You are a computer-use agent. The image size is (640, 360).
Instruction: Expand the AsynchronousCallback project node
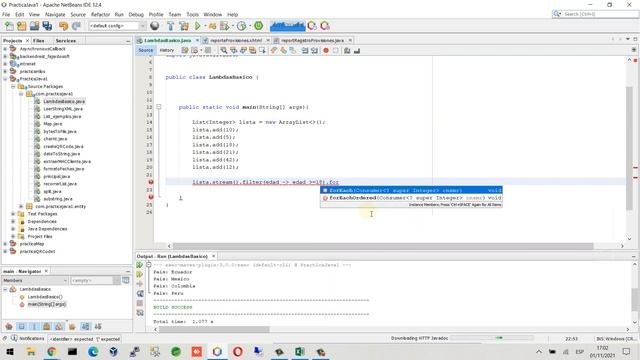pyautogui.click(x=5, y=49)
